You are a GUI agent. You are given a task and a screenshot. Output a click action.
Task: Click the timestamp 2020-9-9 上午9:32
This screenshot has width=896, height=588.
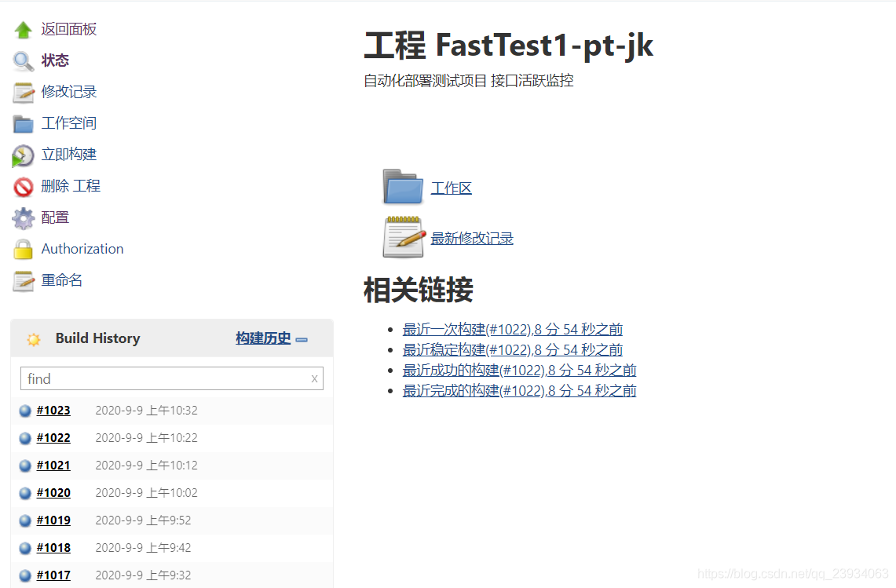tap(143, 575)
